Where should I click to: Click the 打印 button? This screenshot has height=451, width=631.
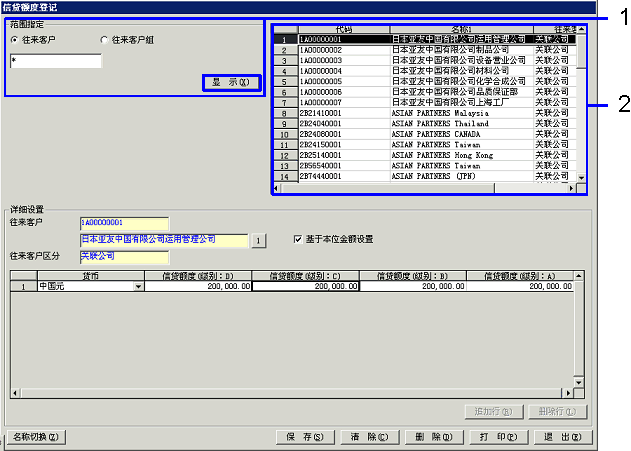(498, 437)
